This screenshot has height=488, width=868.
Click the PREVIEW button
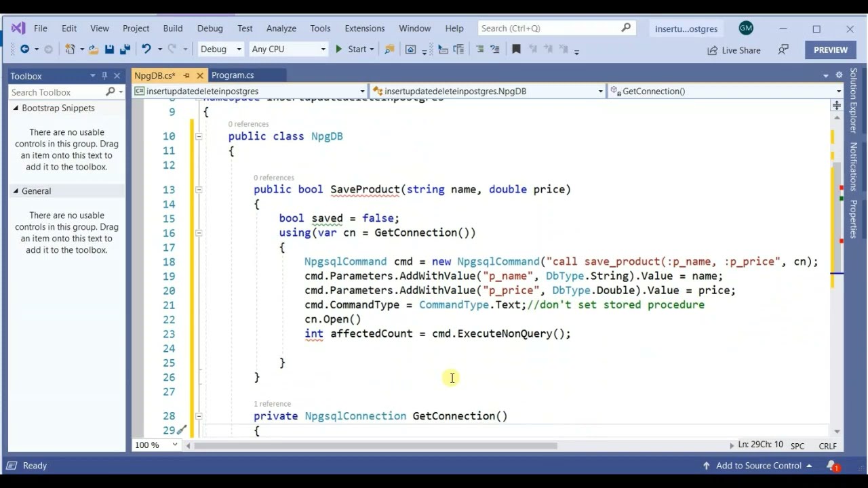tap(831, 49)
